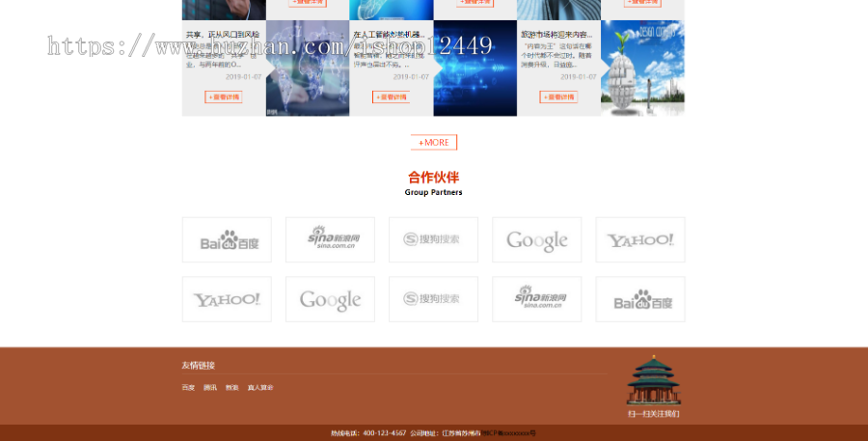Click the Google logo in lower partner row
The width and height of the screenshot is (868, 441).
330,299
